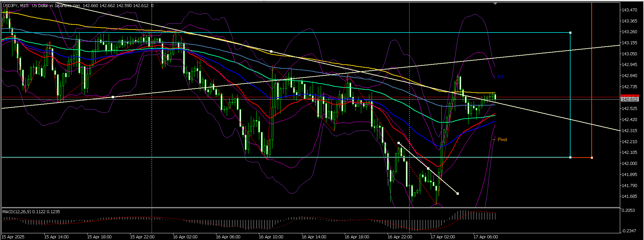Click the 0.2053 MACD scale value

pyautogui.click(x=628, y=210)
